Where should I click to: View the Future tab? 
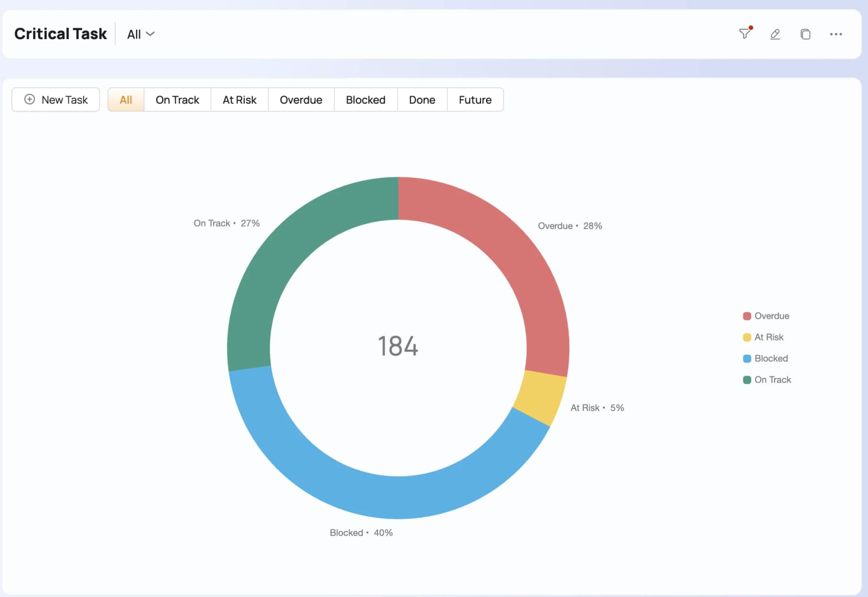coord(475,100)
